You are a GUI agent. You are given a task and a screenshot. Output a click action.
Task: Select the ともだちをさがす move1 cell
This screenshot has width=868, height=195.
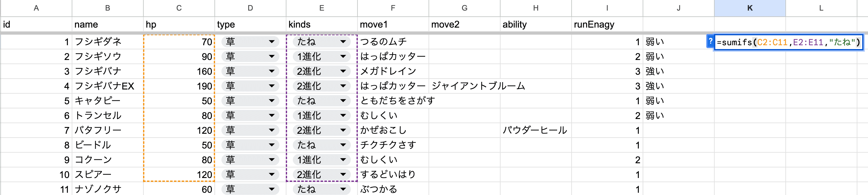[x=393, y=101]
